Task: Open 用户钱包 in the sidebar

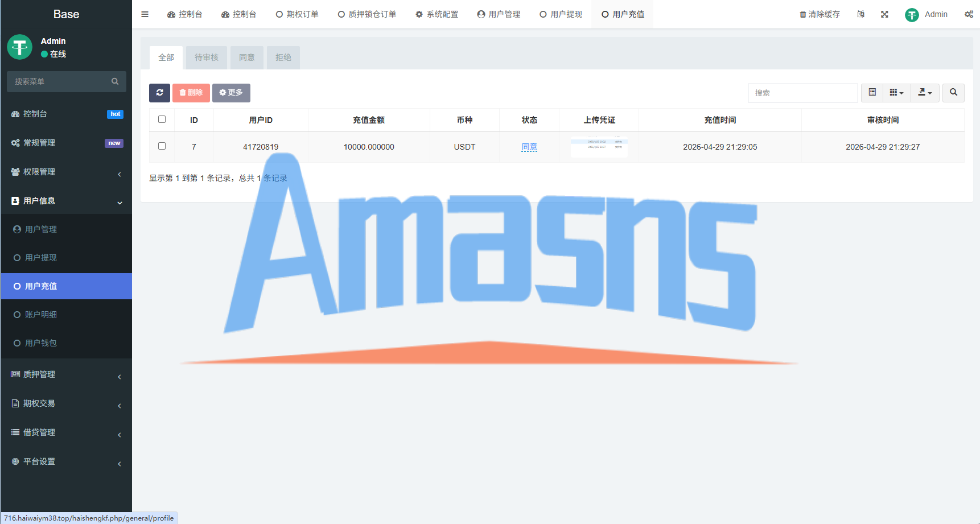Action: coord(67,343)
